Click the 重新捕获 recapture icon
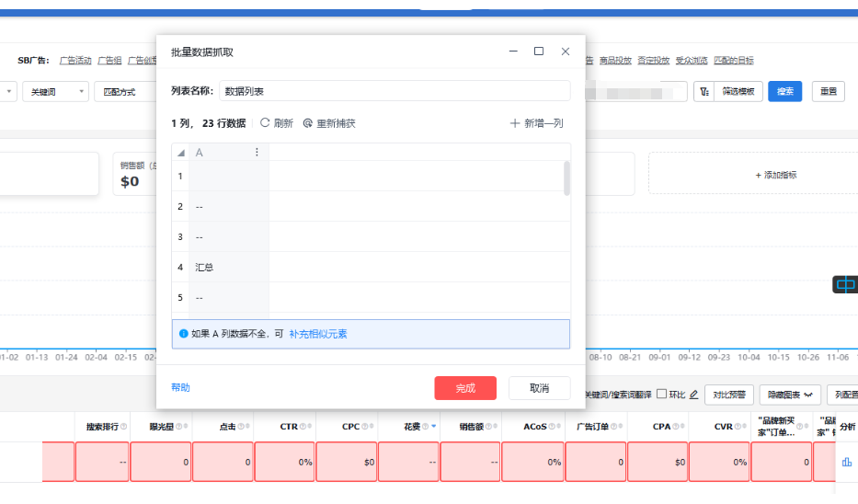The height and width of the screenshot is (504, 858). pos(308,123)
